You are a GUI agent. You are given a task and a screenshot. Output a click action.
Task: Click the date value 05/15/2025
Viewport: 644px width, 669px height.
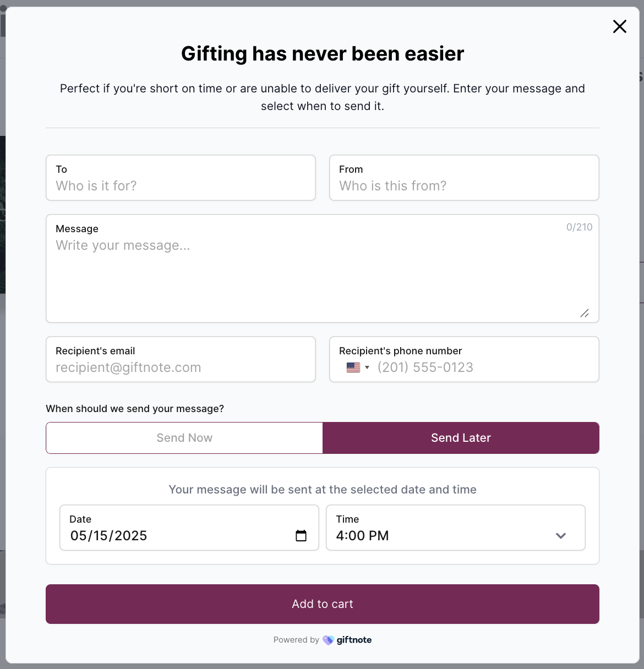coord(109,536)
